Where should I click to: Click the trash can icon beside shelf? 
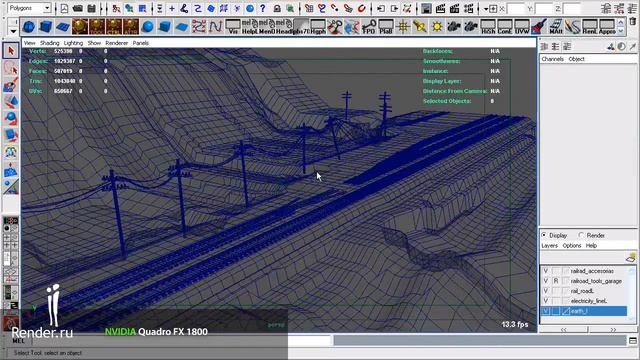click(x=633, y=21)
